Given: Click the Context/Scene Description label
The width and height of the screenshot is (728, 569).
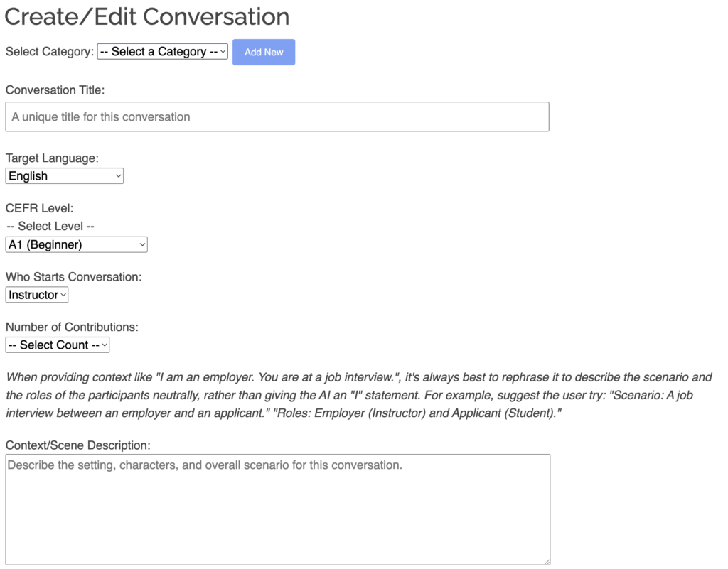Looking at the screenshot, I should 78,445.
